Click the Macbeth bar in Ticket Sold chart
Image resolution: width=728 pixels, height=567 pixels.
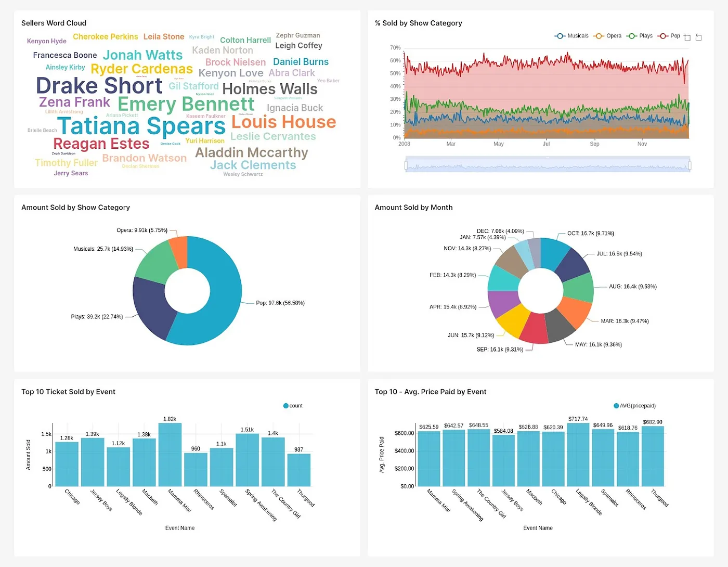point(144,463)
